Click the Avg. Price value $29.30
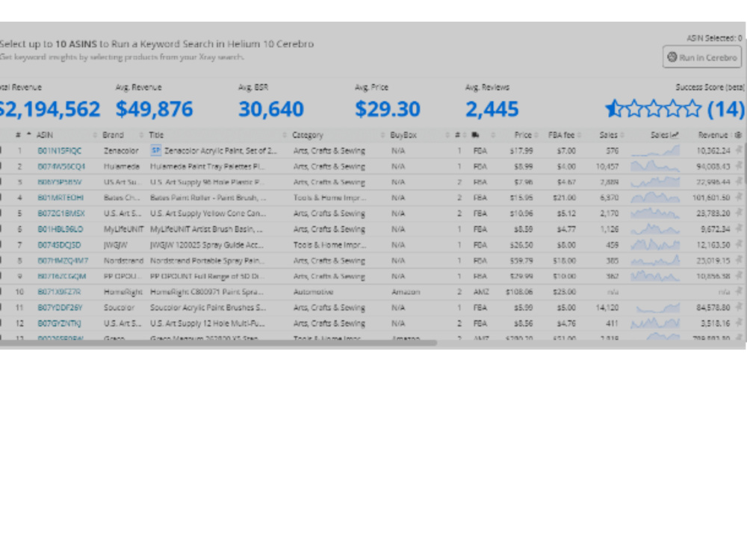 pos(387,109)
